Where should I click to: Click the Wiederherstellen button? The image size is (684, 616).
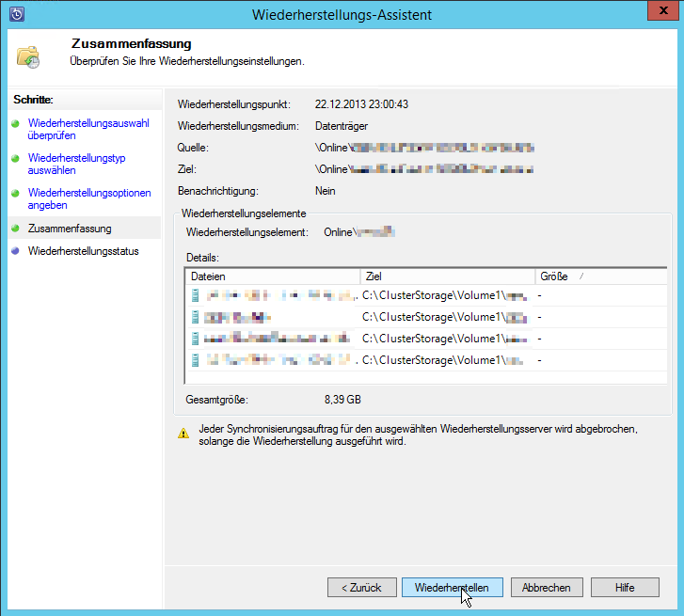[x=452, y=587]
